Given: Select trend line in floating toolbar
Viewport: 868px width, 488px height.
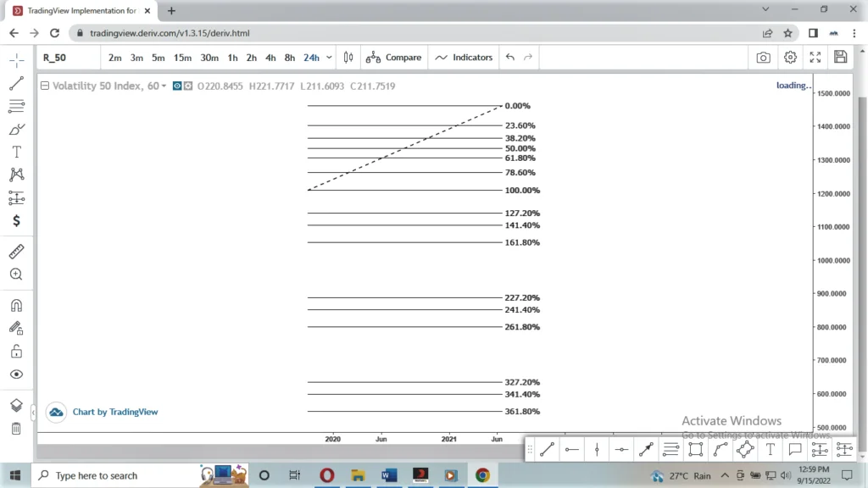Looking at the screenshot, I should click(547, 449).
